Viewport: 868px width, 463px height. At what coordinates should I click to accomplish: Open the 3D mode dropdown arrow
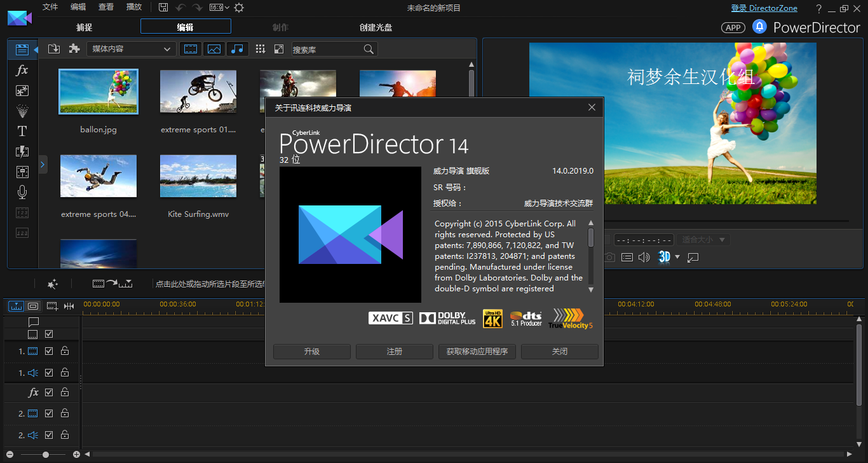pos(677,257)
